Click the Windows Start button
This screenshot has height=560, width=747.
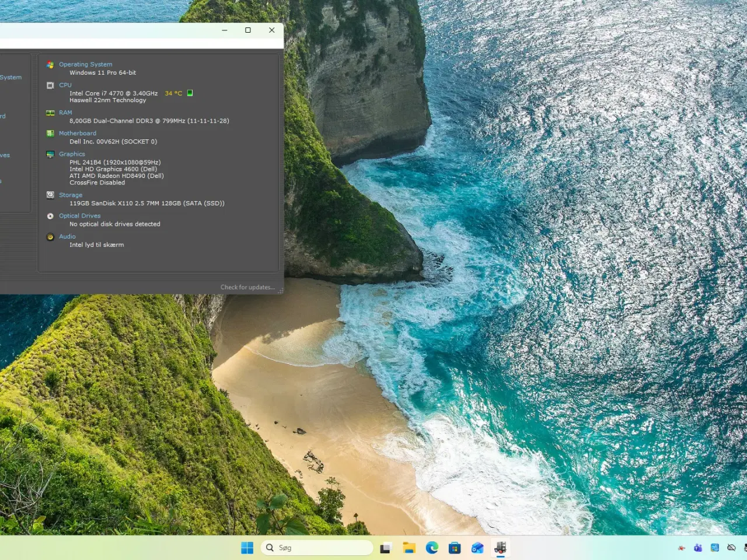(x=247, y=547)
